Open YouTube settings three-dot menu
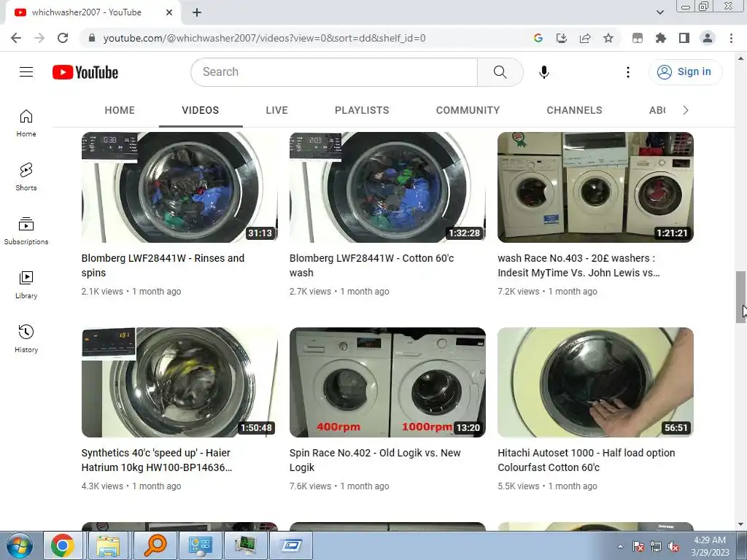The image size is (747, 560). click(x=628, y=72)
